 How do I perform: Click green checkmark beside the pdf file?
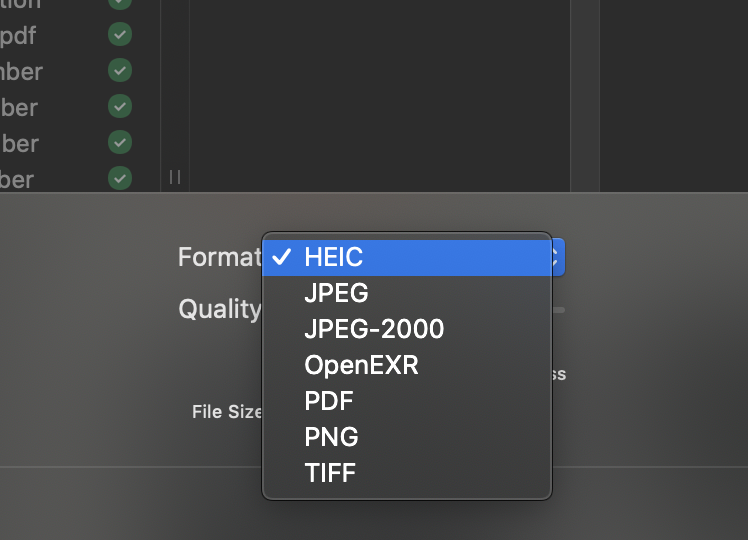[120, 35]
